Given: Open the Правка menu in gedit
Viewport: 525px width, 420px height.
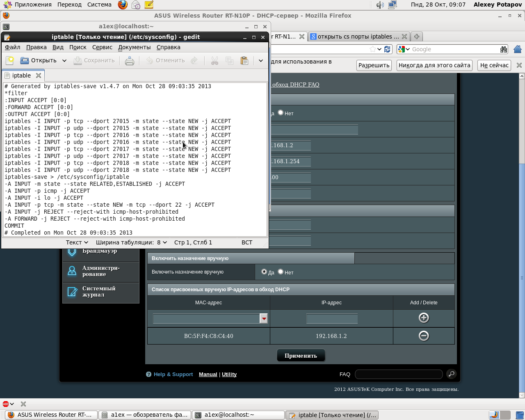Looking at the screenshot, I should click(37, 47).
